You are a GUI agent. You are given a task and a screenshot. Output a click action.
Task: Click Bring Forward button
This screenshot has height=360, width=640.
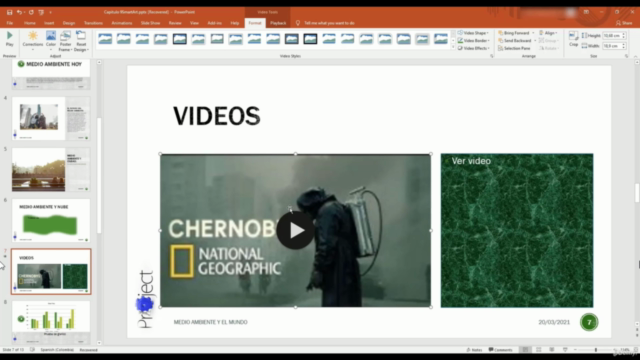[514, 33]
